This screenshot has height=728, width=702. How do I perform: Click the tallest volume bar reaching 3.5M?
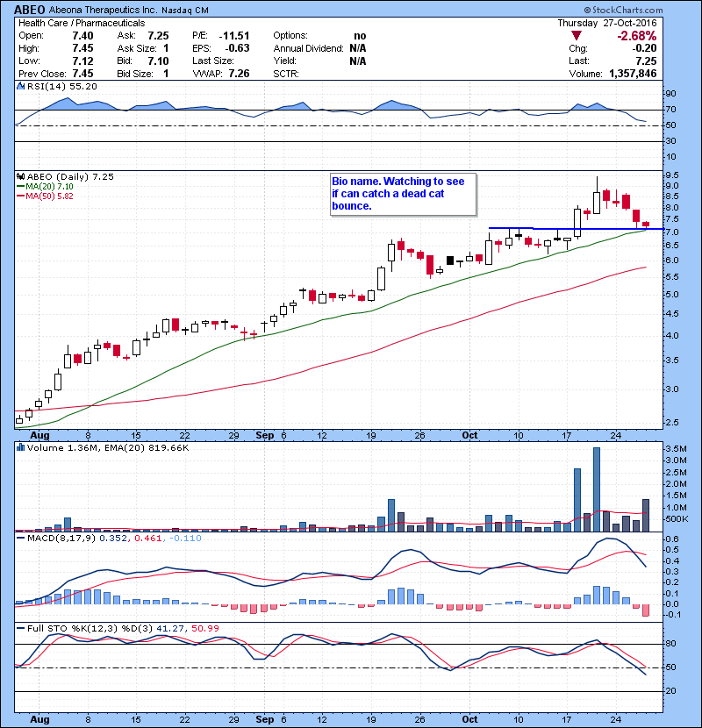click(x=597, y=489)
